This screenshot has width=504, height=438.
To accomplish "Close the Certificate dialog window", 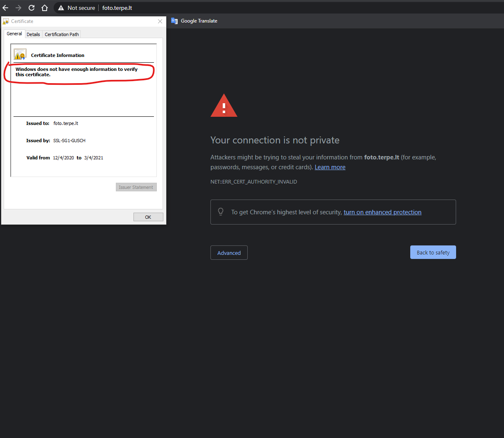I will pyautogui.click(x=160, y=21).
